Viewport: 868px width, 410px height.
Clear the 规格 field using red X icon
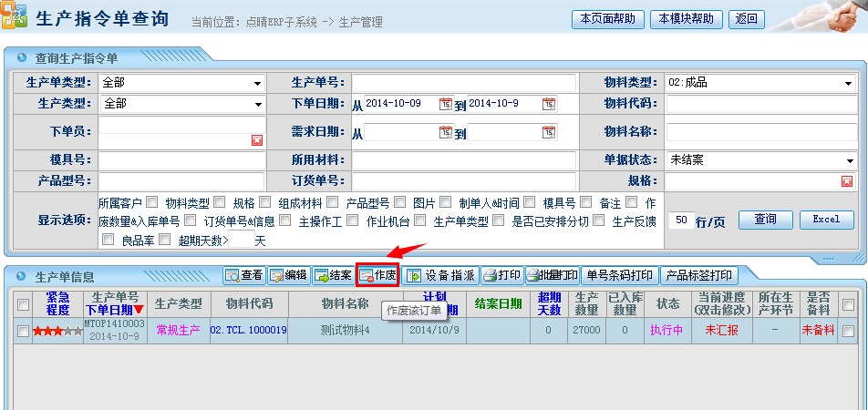tap(846, 181)
